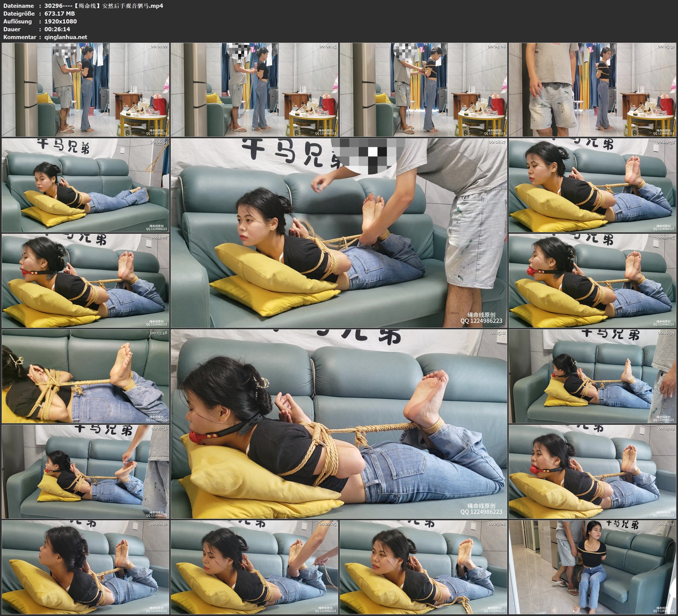Open the frame at 00:23:28

pyautogui.click(x=424, y=567)
